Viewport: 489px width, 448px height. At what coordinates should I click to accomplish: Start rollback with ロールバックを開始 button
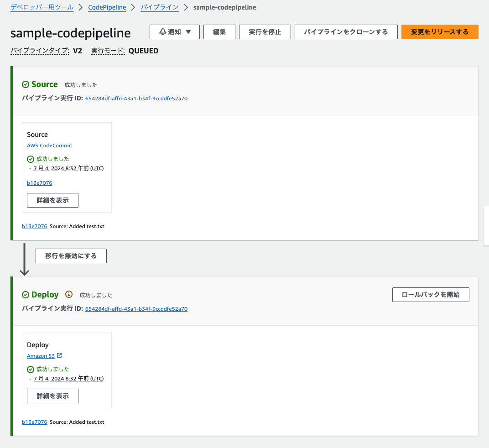tap(431, 295)
